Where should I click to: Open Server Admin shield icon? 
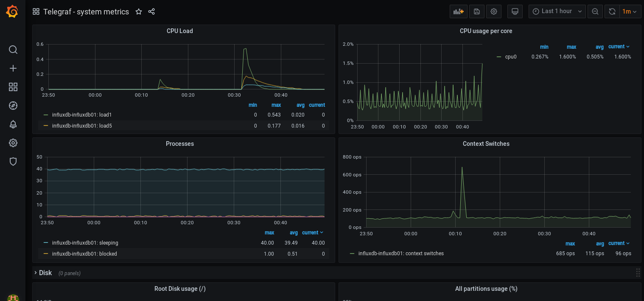pos(13,162)
